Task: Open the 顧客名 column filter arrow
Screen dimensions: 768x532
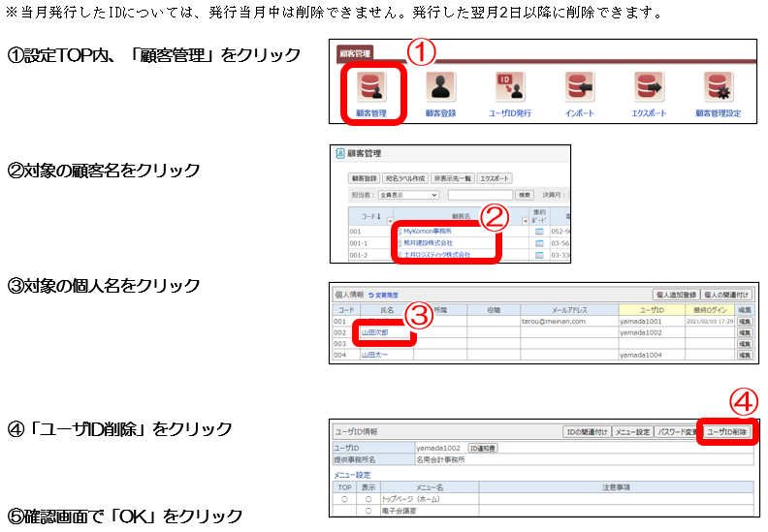Action: tap(525, 222)
